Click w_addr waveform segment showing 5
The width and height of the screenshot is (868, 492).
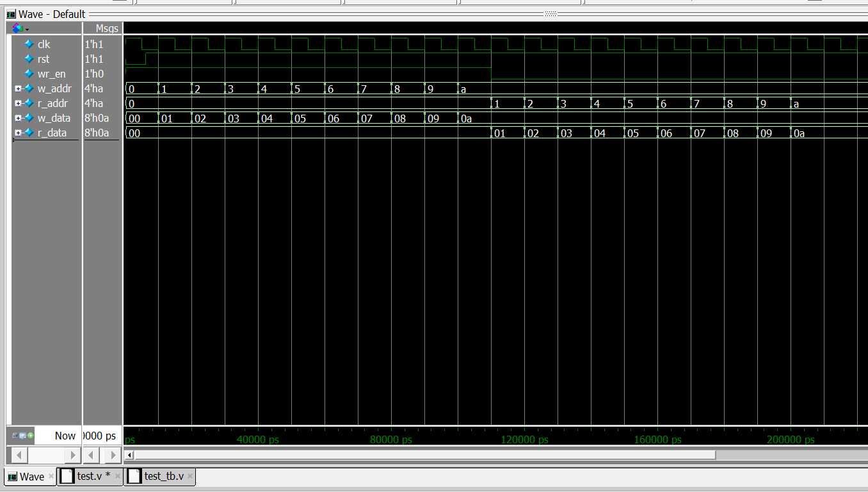tap(308, 89)
